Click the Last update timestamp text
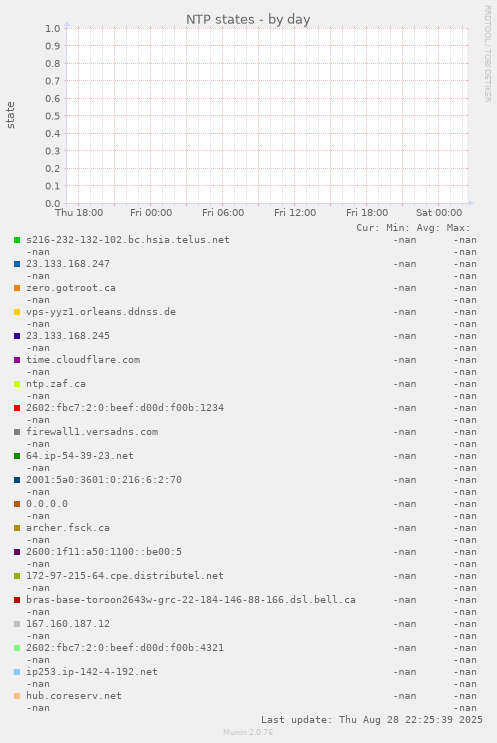 tap(372, 720)
